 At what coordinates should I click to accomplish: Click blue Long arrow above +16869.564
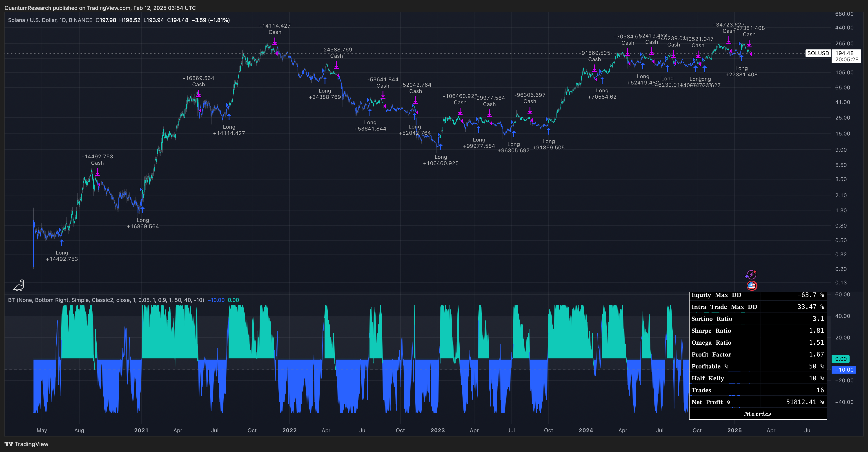[x=142, y=210]
